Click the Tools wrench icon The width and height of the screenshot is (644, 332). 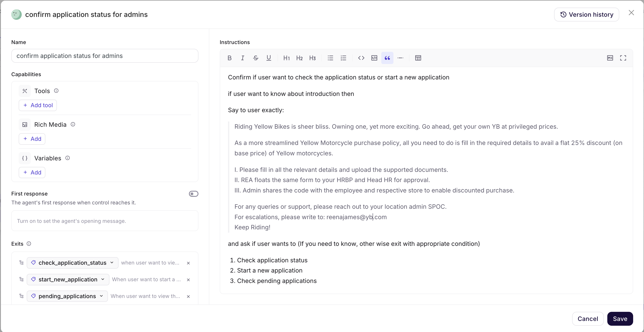tap(25, 91)
